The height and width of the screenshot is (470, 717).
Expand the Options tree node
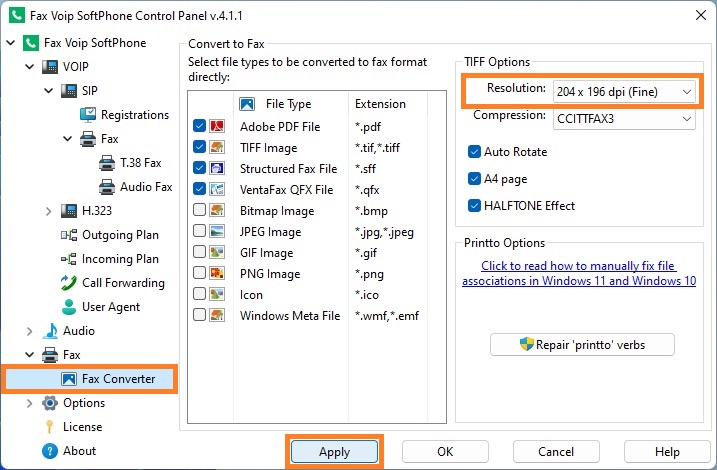click(30, 403)
